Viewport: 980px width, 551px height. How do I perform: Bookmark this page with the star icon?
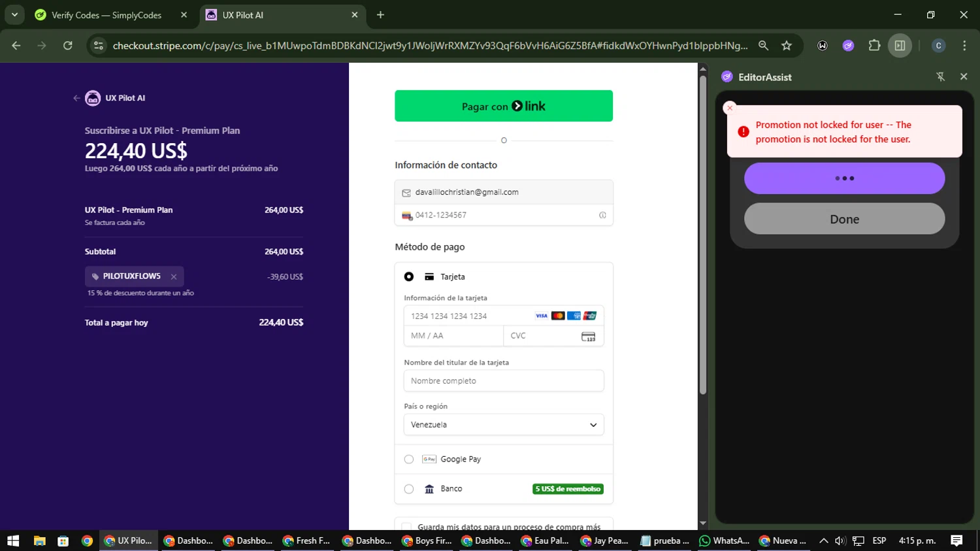(787, 46)
